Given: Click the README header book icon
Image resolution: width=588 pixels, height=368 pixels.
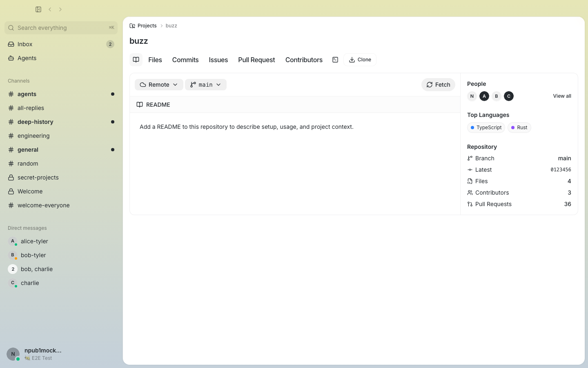Looking at the screenshot, I should point(140,105).
